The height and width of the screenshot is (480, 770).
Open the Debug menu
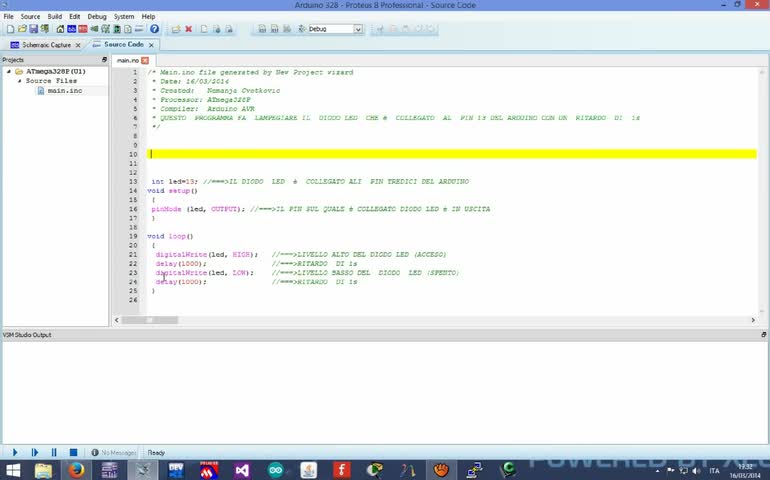[x=97, y=16]
